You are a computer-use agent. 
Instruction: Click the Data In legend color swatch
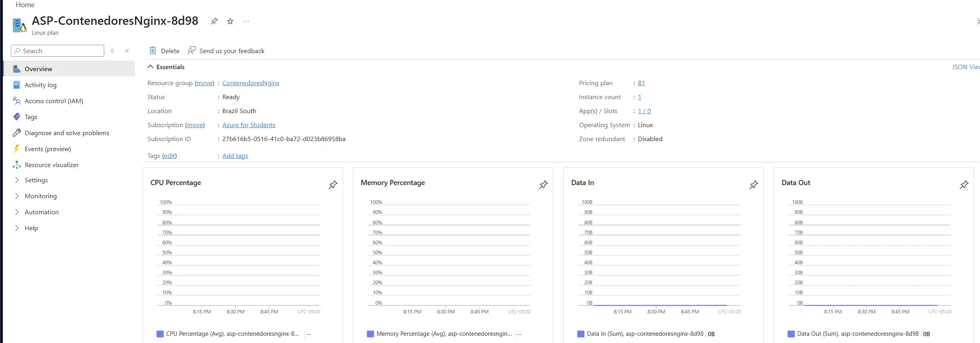(x=581, y=334)
